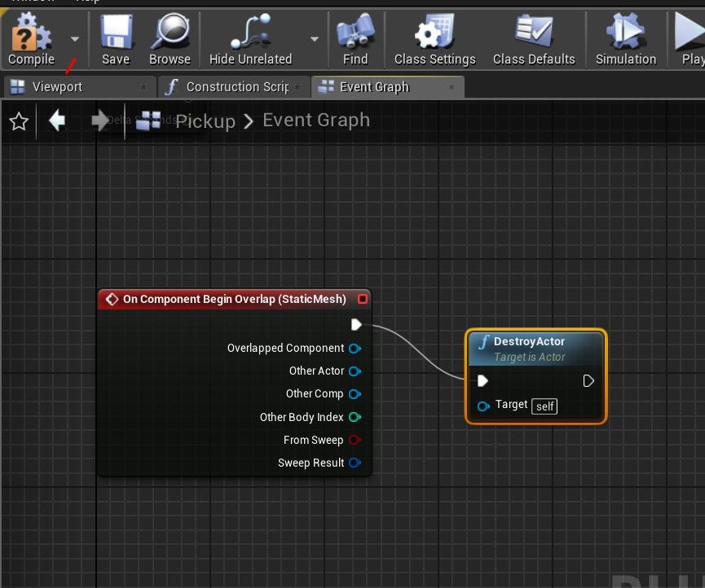705x588 pixels.
Task: Navigate back in graph history
Action: (x=57, y=121)
